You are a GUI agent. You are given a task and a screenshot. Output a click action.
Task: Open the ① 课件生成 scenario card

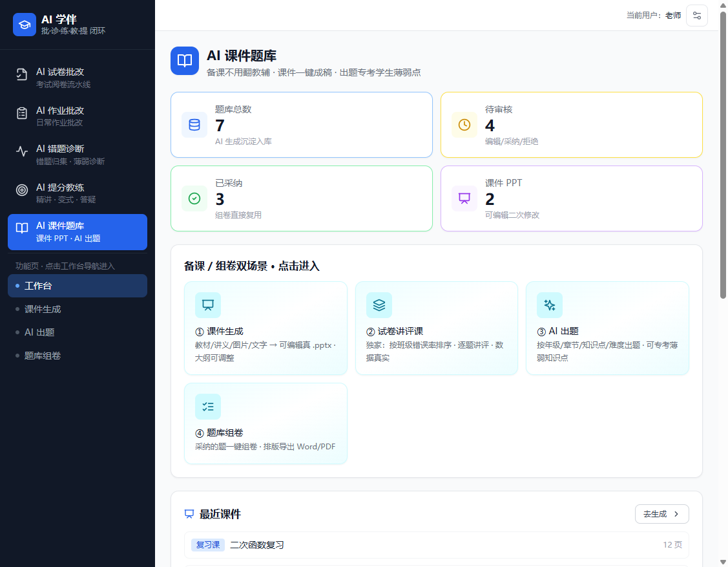pos(265,328)
